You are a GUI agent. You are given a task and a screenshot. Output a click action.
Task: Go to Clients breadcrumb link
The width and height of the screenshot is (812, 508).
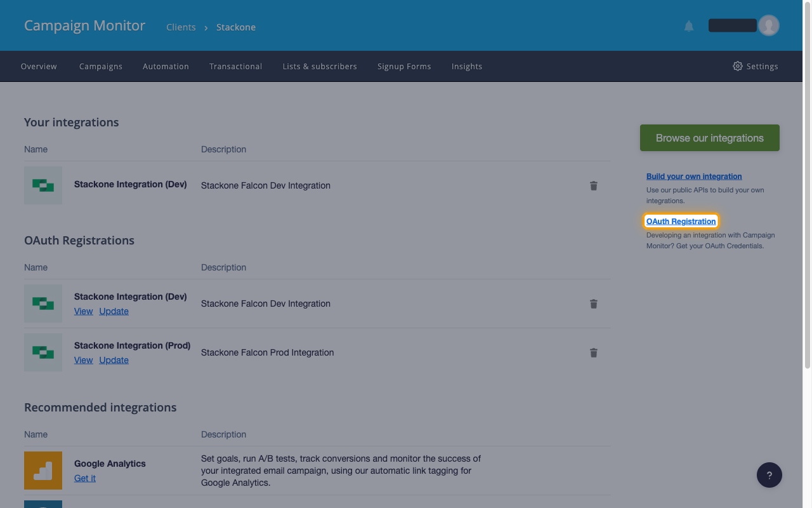click(181, 27)
